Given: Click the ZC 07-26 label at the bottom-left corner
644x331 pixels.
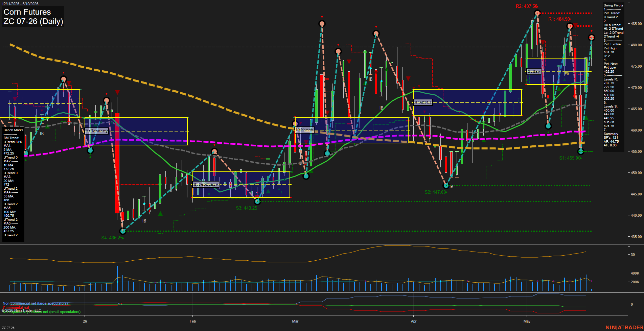Looking at the screenshot, I should (x=8, y=328).
